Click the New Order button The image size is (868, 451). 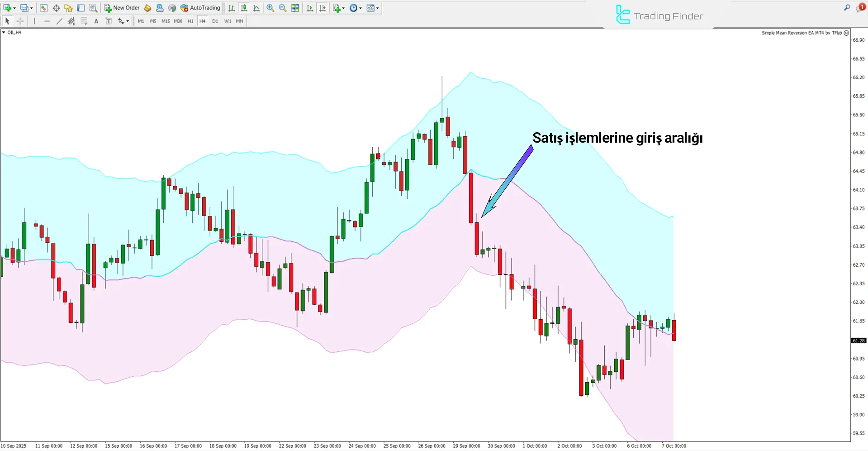(x=122, y=8)
